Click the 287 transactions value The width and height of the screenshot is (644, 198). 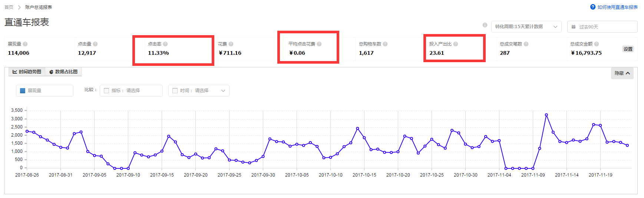pos(505,53)
